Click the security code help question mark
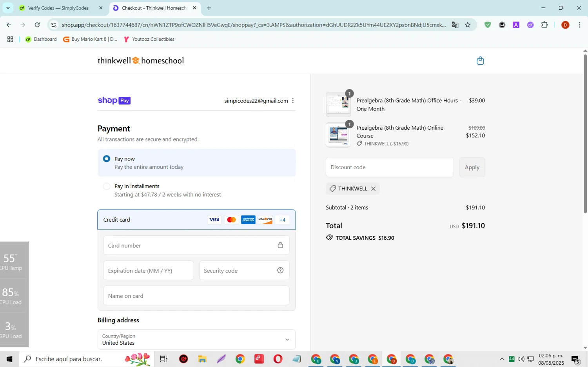The width and height of the screenshot is (588, 367). click(280, 270)
